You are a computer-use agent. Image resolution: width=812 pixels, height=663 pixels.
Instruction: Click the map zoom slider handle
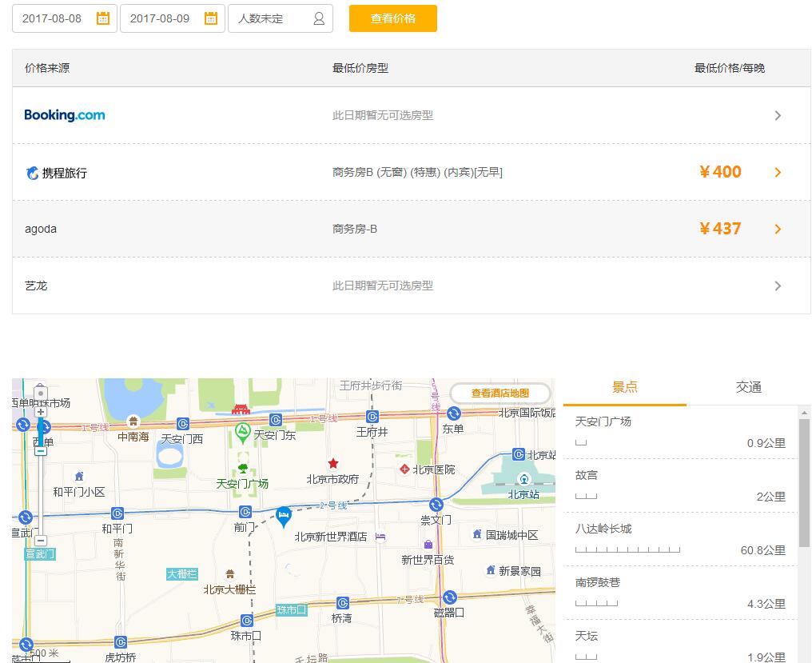[x=41, y=450]
